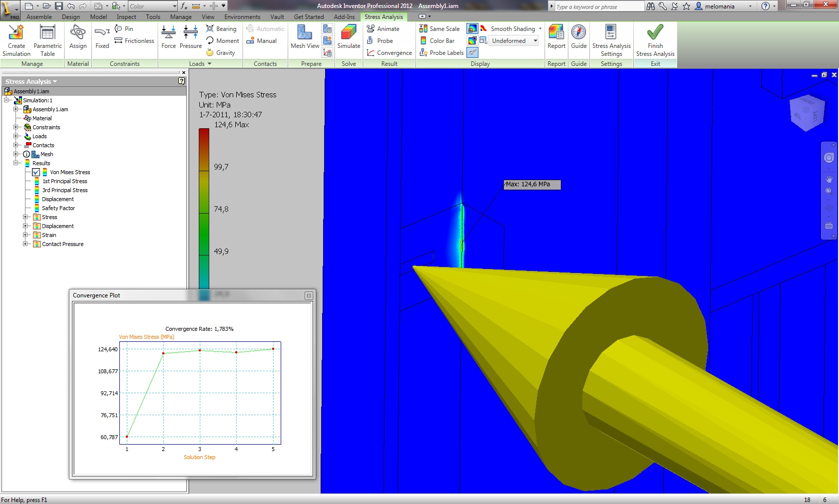Run the Simulate command
839x504 pixels.
click(349, 40)
